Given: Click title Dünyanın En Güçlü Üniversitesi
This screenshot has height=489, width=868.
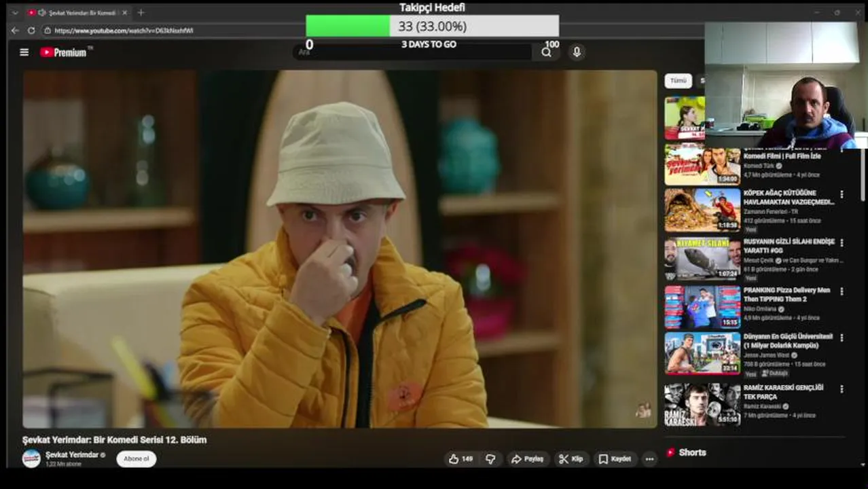Looking at the screenshot, I should click(788, 341).
